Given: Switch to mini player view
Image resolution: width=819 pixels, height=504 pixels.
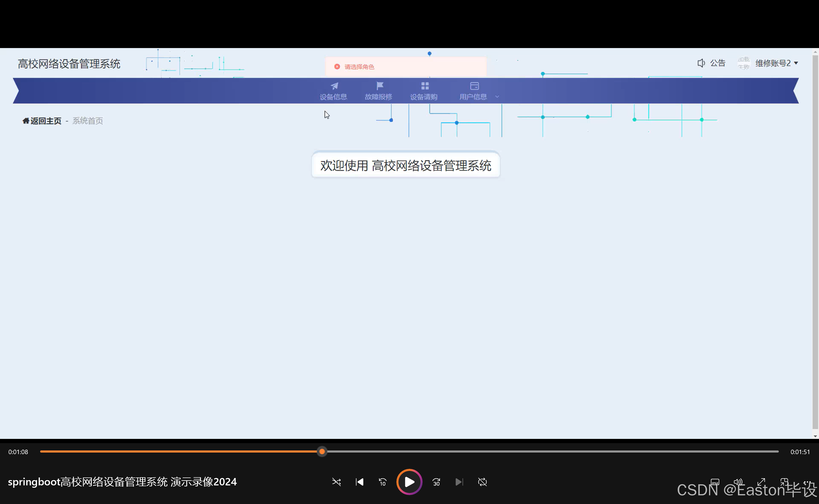Looking at the screenshot, I should tap(784, 482).
